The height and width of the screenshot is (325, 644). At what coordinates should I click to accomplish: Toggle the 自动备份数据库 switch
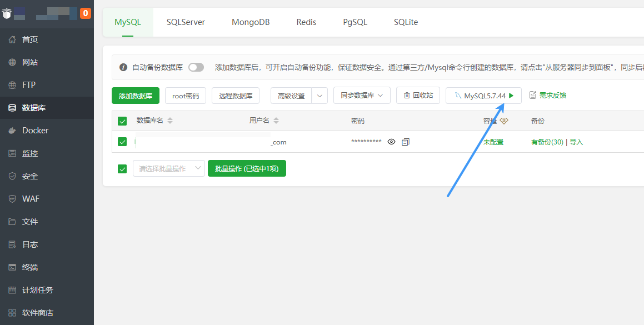(x=196, y=67)
